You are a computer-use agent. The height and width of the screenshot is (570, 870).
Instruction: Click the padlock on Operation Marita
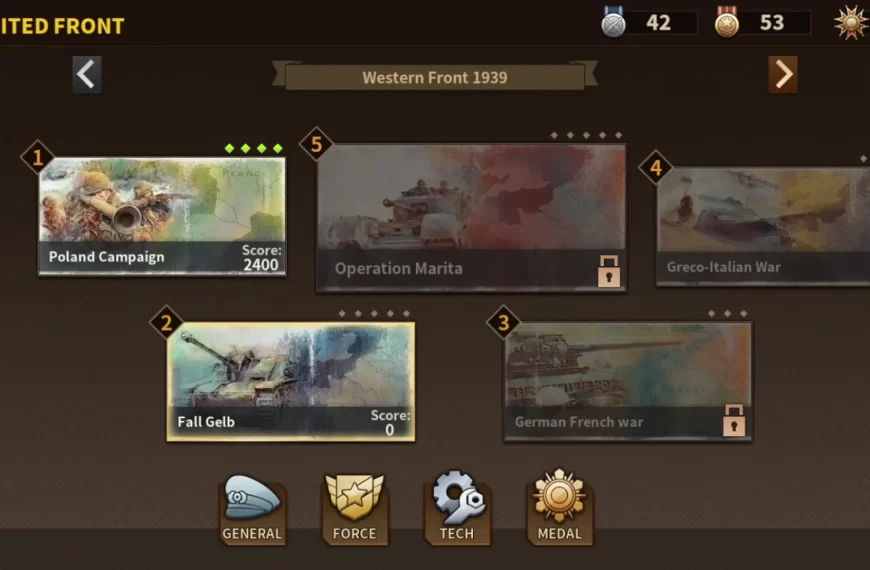609,271
